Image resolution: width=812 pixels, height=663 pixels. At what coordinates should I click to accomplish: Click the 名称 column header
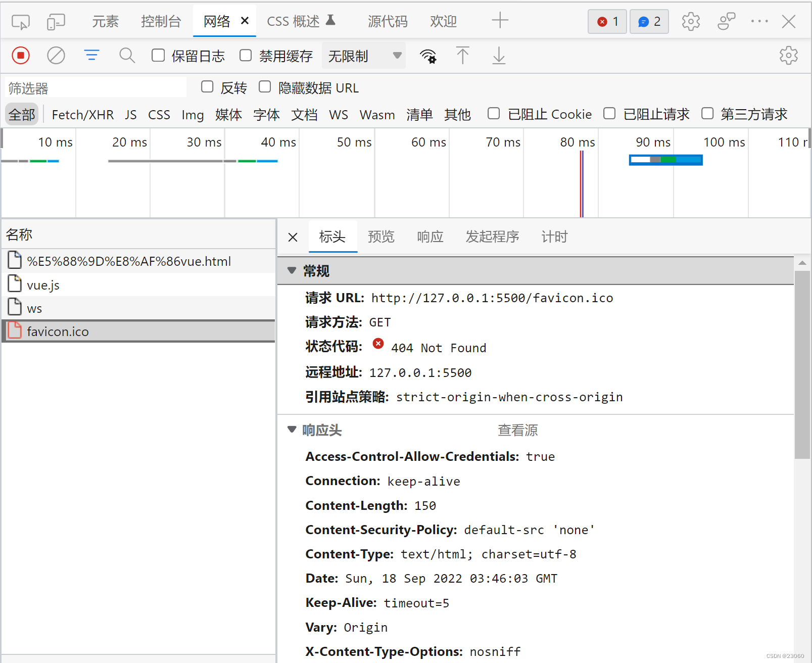(138, 234)
